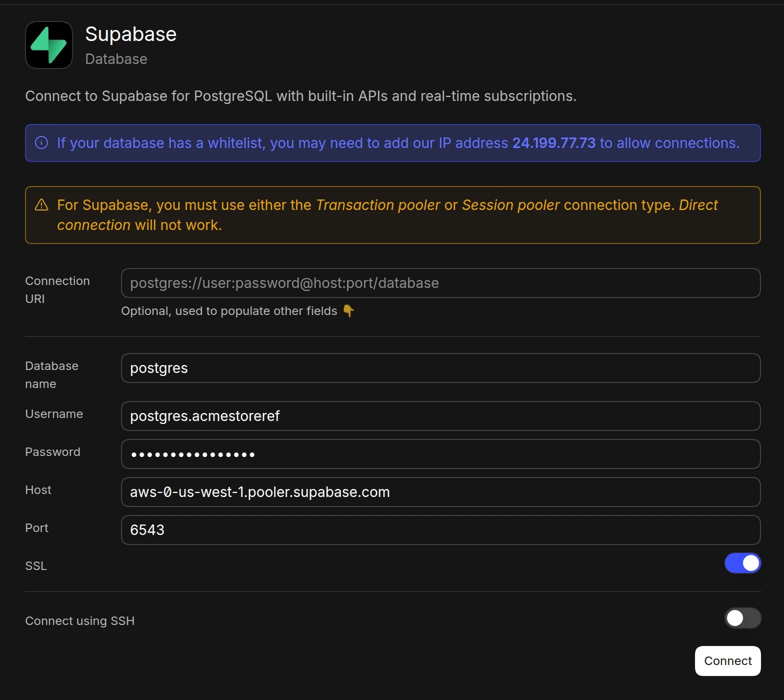Click the pointing-down hand emoji

click(348, 311)
